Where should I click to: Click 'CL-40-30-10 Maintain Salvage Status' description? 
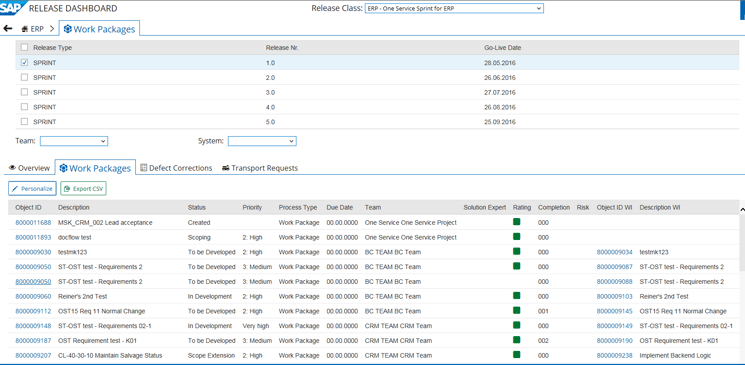110,355
